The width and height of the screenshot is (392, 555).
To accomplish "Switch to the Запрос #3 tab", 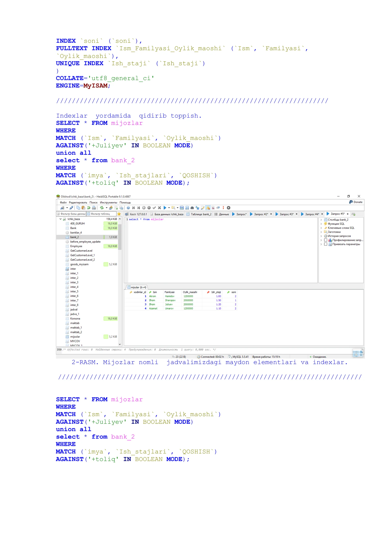I will point(284,214).
